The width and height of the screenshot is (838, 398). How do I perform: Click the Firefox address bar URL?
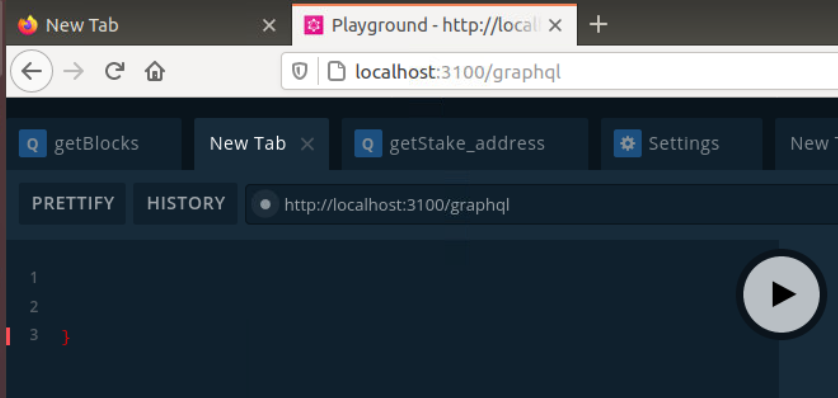[458, 72]
